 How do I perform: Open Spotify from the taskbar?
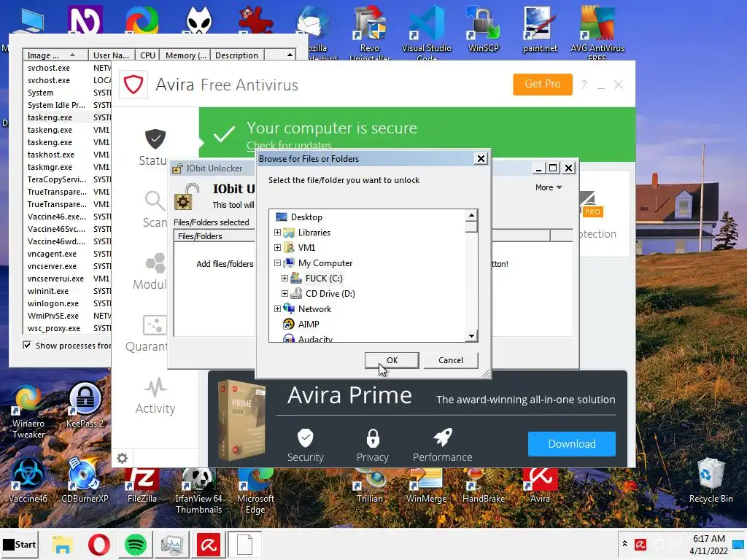pos(135,544)
